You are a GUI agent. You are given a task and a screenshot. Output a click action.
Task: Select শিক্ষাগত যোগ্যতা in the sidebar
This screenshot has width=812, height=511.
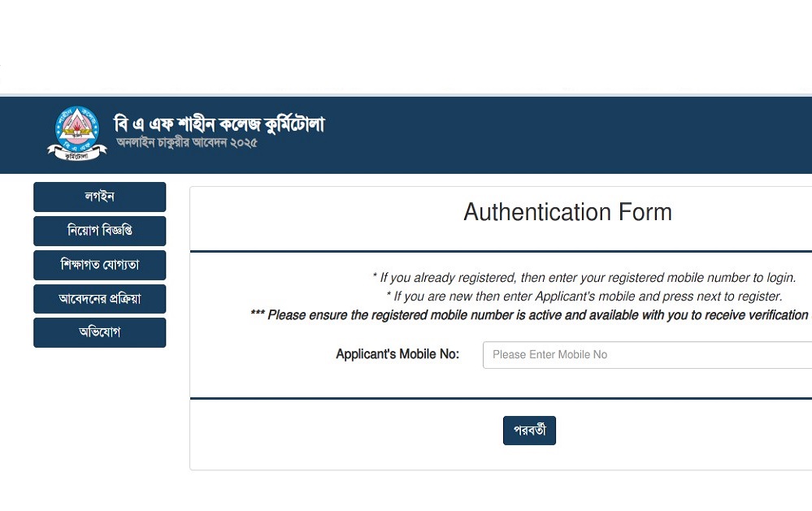(x=99, y=265)
